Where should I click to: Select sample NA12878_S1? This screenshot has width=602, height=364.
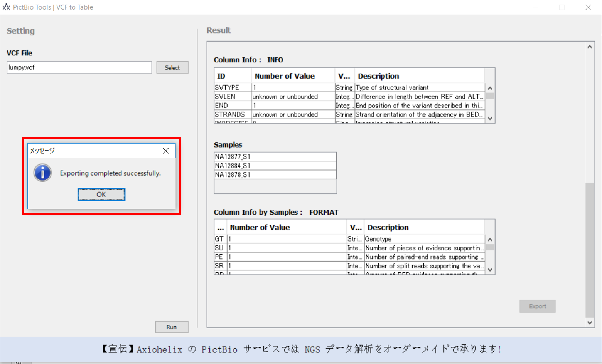pos(275,174)
